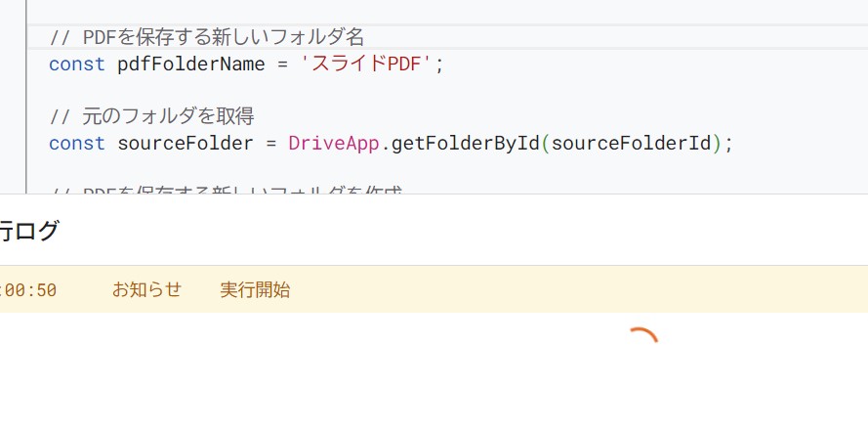Place cursor on the 'スライドPDF' string literal

point(366,65)
